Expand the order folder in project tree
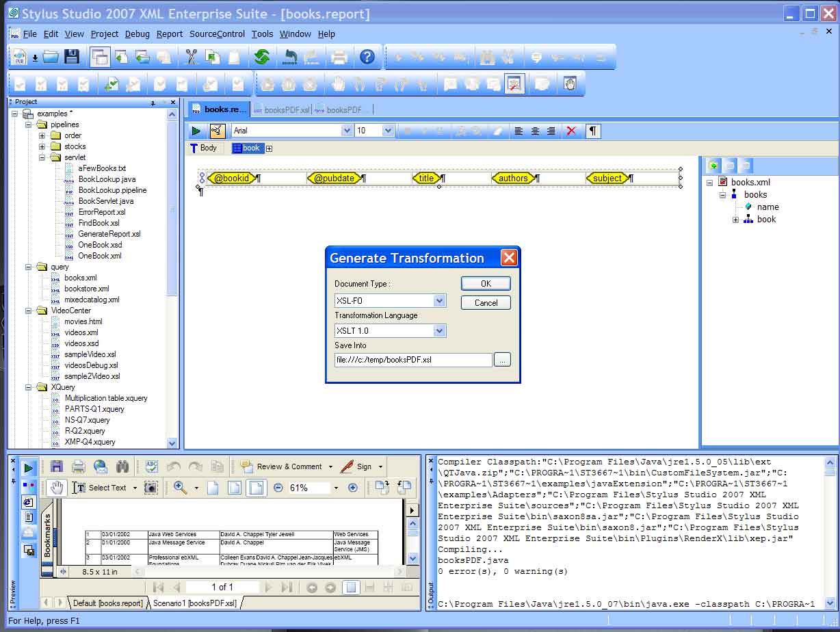This screenshot has height=632, width=840. click(42, 135)
